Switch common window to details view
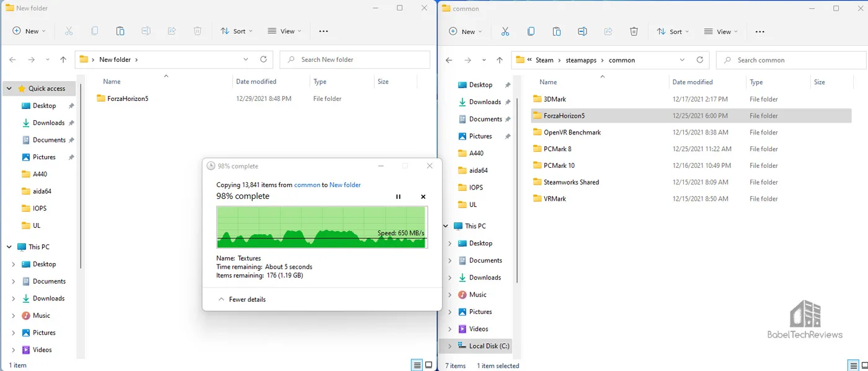Image resolution: width=868 pixels, height=371 pixels. (854, 365)
